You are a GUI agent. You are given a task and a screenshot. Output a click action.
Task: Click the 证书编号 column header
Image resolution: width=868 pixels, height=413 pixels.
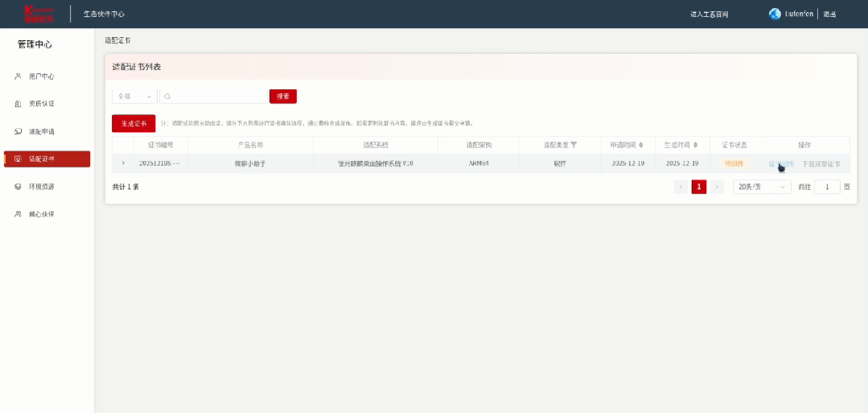(161, 145)
